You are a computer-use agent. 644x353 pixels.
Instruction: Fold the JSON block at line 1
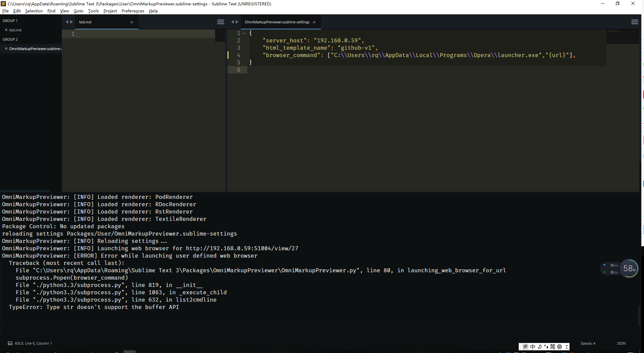coord(244,33)
